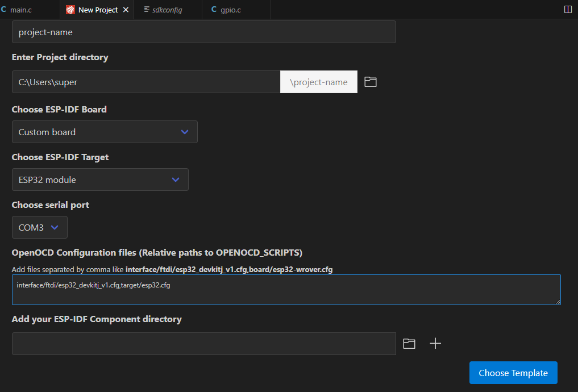Click the ESP-IDF Component directory field
578x392 pixels.
tap(204, 344)
